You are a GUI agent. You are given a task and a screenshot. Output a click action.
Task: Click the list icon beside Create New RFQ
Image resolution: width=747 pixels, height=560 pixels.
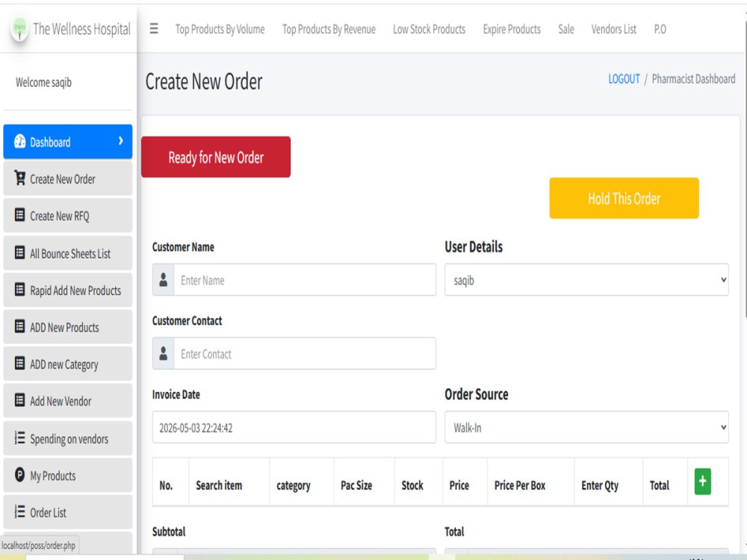tap(19, 215)
